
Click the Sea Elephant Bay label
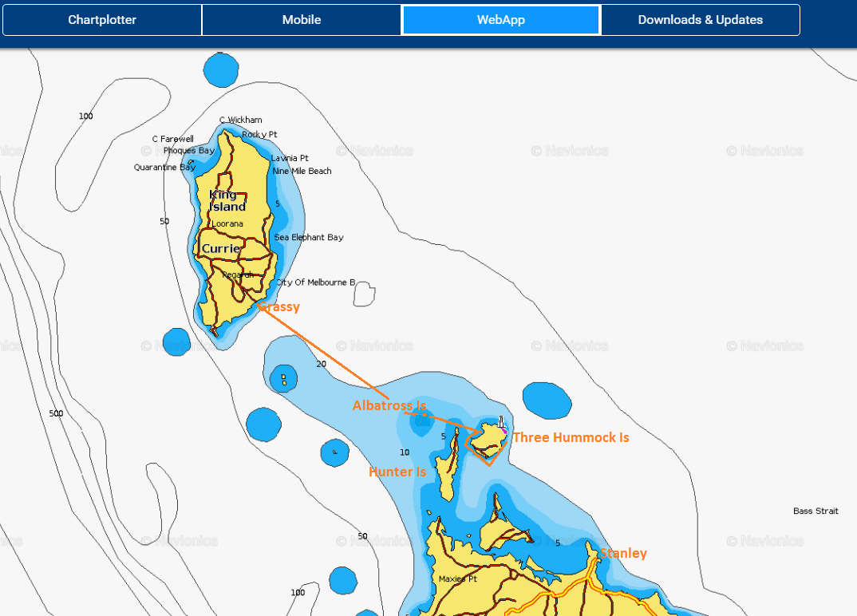click(309, 238)
